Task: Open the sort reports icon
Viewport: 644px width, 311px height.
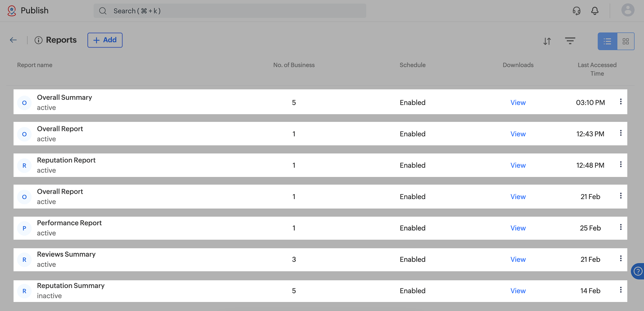Action: (x=547, y=42)
